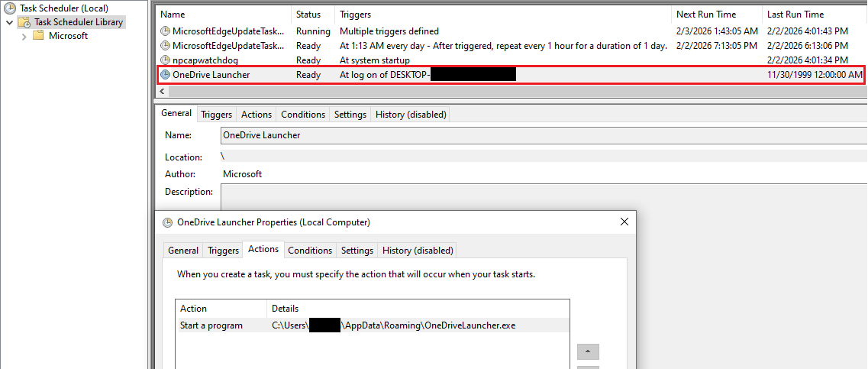Click the Task Scheduler (Local) clock icon
The height and width of the screenshot is (369, 868).
coord(9,8)
